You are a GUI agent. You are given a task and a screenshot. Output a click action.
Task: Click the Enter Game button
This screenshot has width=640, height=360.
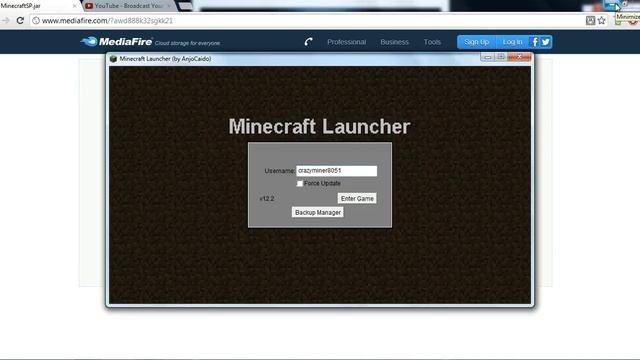coord(357,198)
